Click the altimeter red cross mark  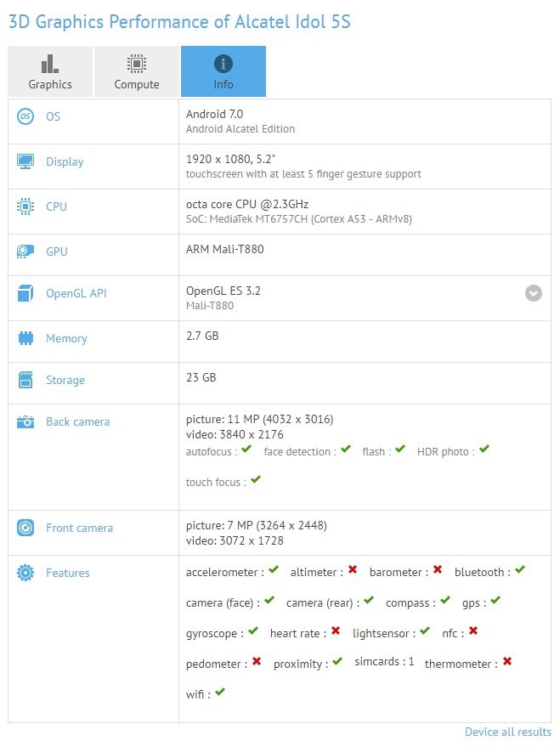coord(352,570)
